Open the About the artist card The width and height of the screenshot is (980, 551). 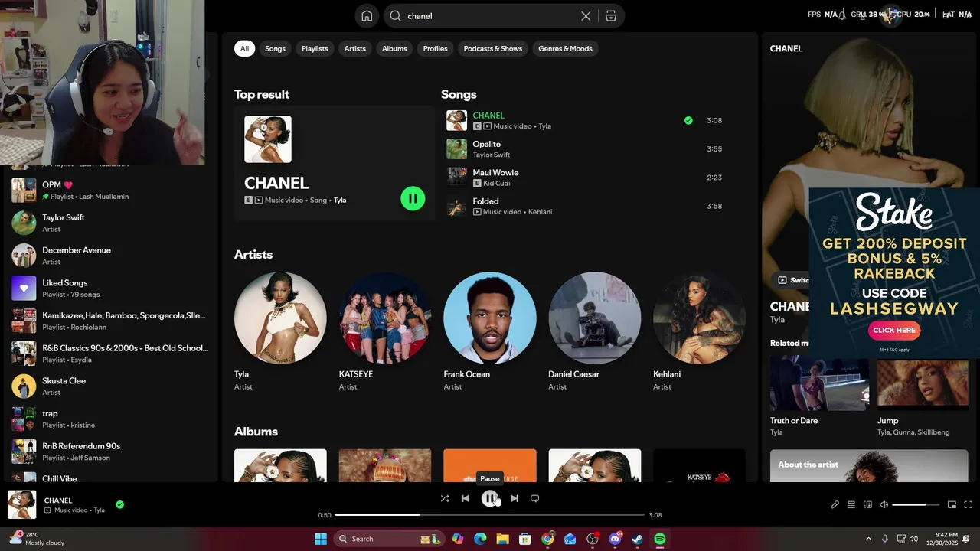point(869,465)
